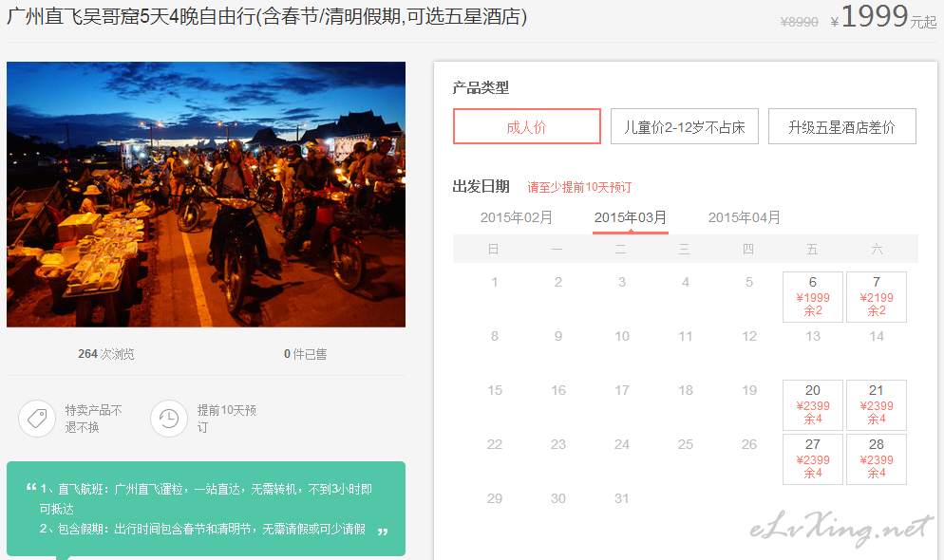This screenshot has height=560, width=944.
Task: Open the Angkor night market product photo
Action: [206, 195]
